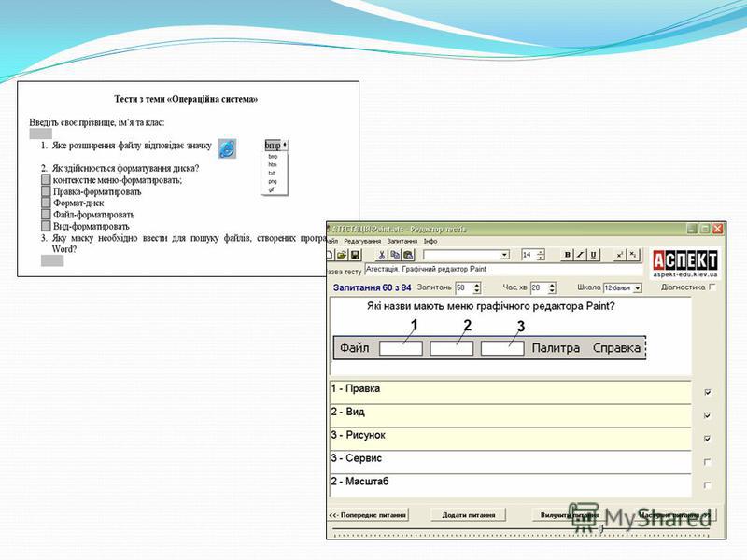Choose txt from the extension list
The image size is (747, 560).
click(272, 173)
